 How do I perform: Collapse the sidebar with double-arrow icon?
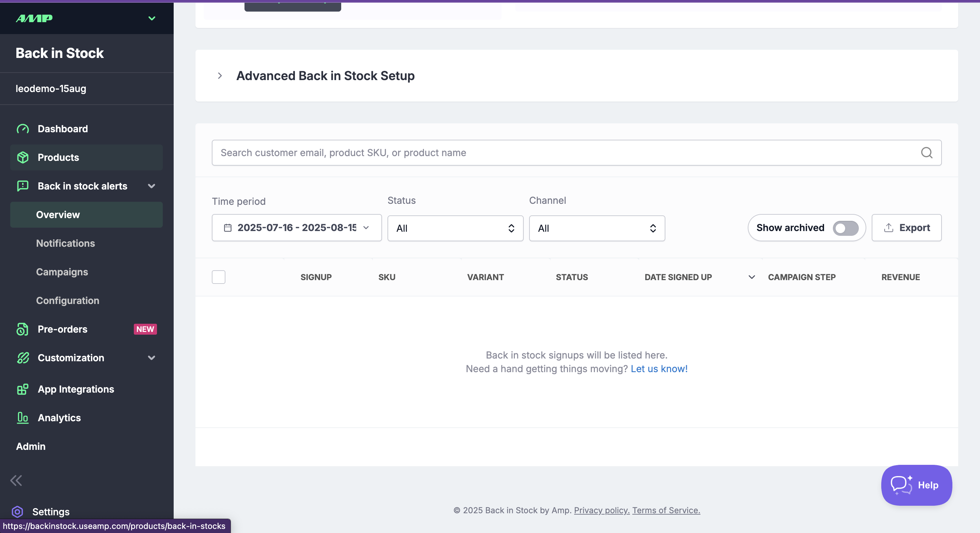click(x=16, y=481)
